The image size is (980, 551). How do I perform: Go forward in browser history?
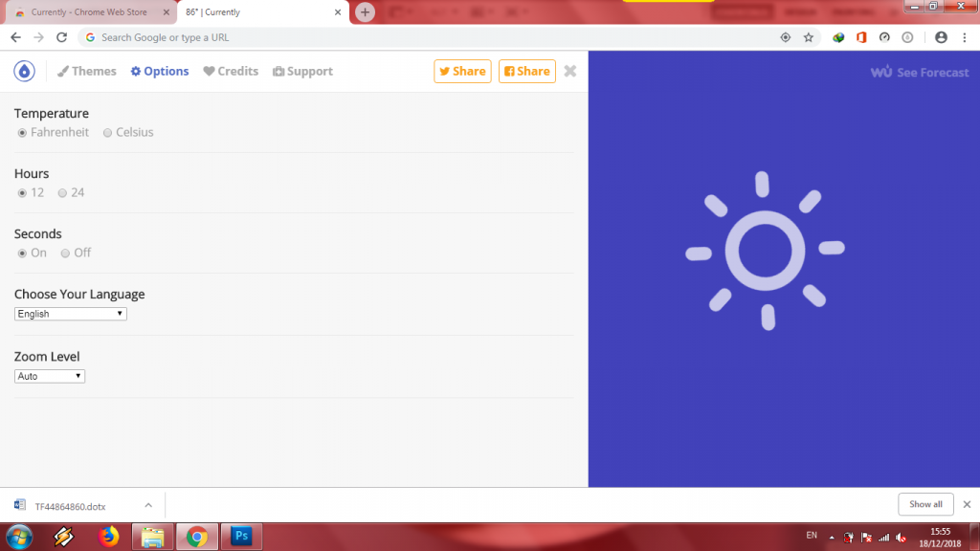pos(38,37)
